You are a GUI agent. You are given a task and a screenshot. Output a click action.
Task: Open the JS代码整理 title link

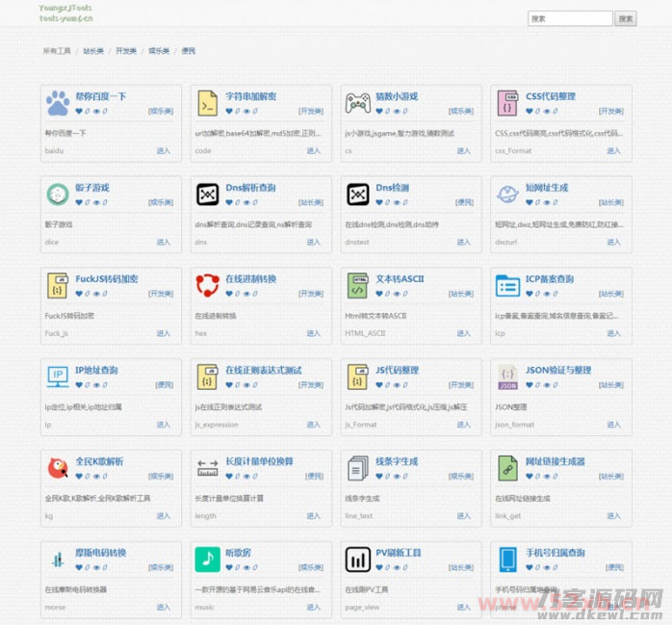pos(397,371)
